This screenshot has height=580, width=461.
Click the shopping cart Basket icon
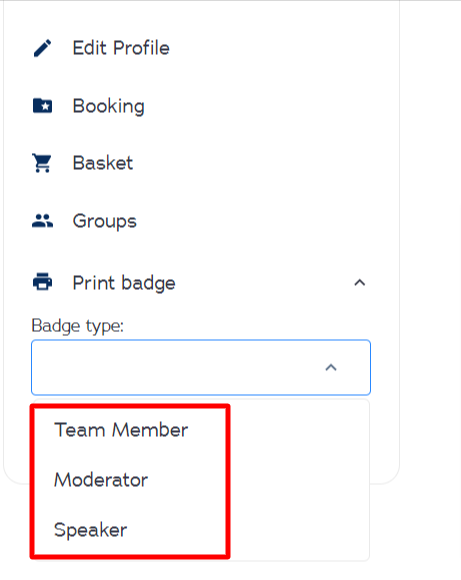pos(42,163)
